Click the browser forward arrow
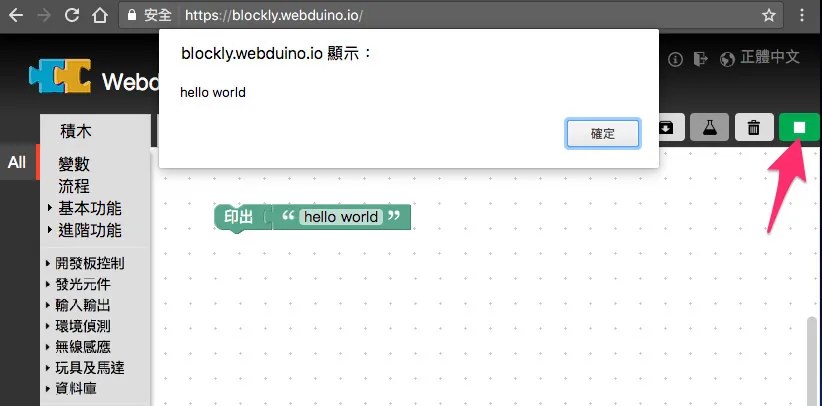Screen dimensions: 822x406 45,15
